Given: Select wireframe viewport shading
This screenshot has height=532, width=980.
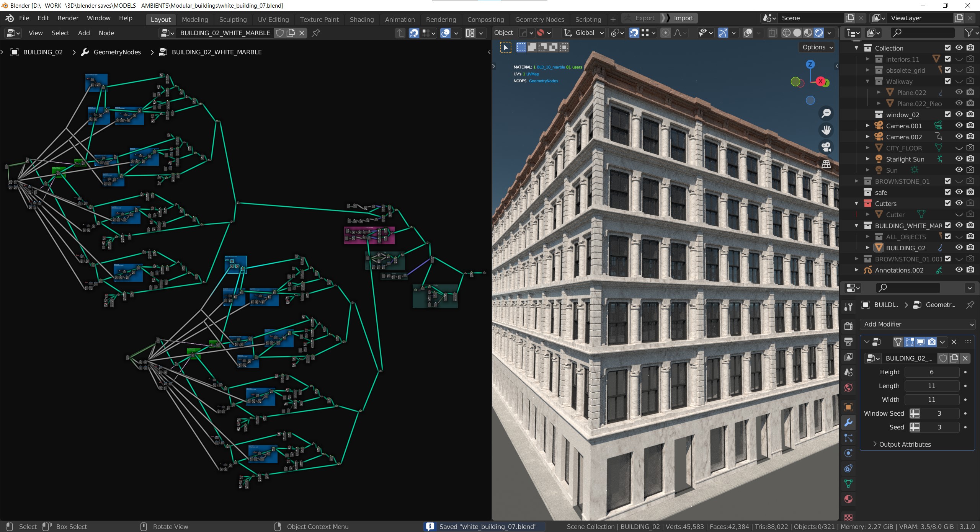Looking at the screenshot, I should pyautogui.click(x=786, y=33).
